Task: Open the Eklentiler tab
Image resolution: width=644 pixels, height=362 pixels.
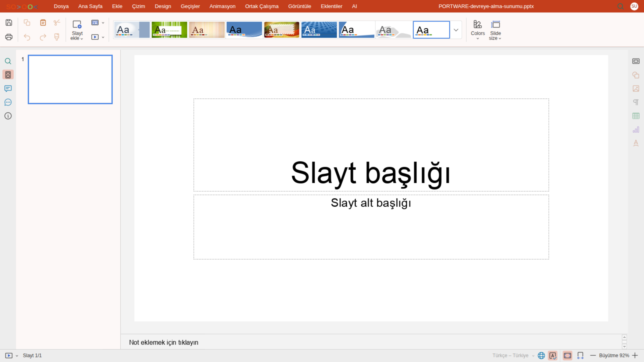Action: 331,6
